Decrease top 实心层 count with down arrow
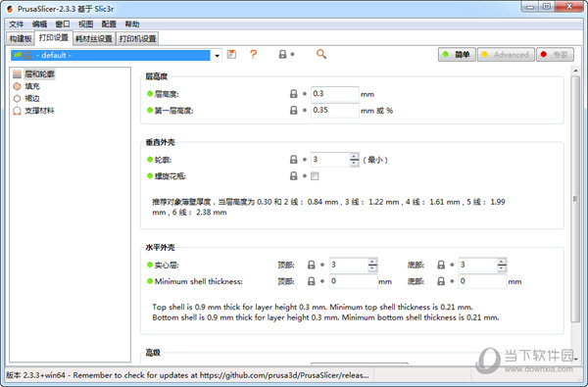The height and width of the screenshot is (387, 588). point(372,268)
